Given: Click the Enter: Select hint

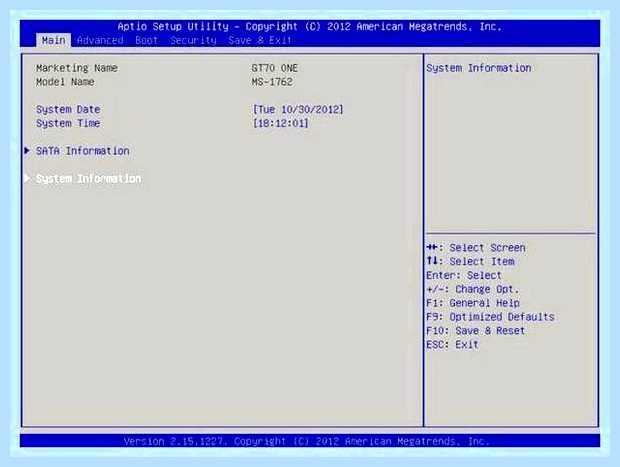Looking at the screenshot, I should pyautogui.click(x=464, y=275).
